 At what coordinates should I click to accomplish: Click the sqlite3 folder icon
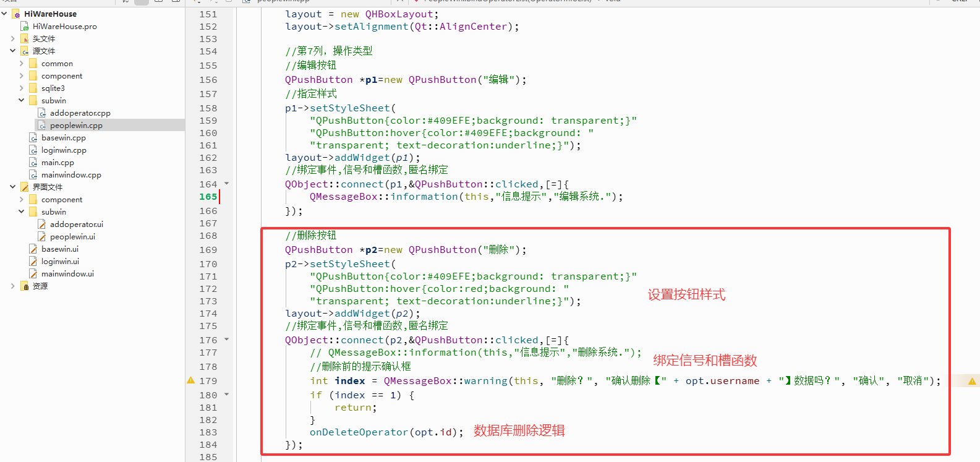pyautogui.click(x=33, y=88)
